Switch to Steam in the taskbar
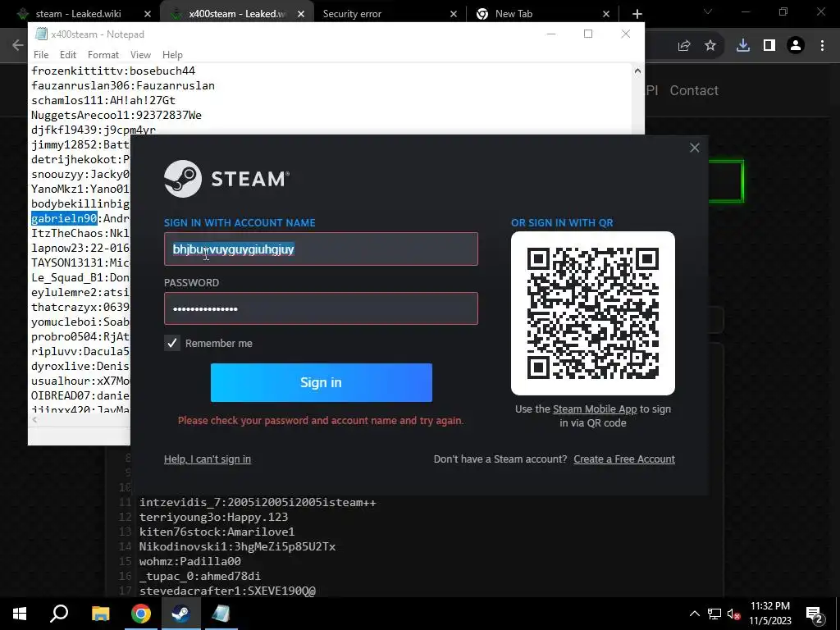 click(x=181, y=614)
